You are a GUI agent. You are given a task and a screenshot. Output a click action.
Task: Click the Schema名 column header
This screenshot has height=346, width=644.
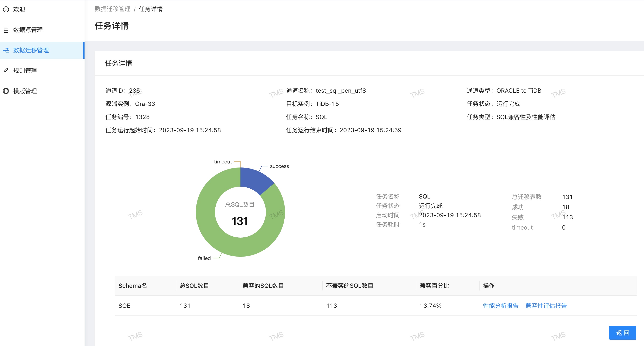coord(133,286)
